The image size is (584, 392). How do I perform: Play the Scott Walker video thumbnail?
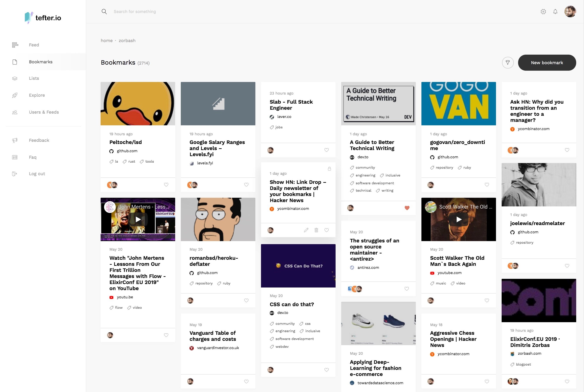459,219
